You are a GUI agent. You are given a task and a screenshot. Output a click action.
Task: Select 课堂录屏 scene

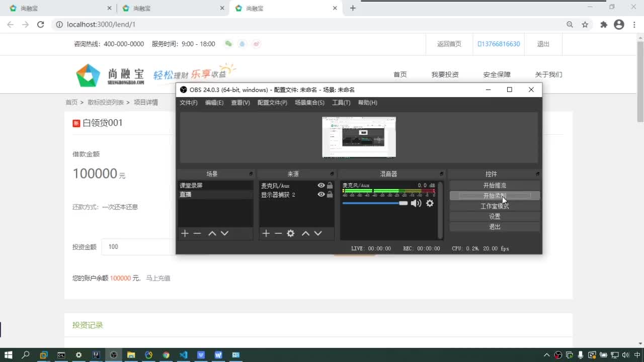click(215, 186)
